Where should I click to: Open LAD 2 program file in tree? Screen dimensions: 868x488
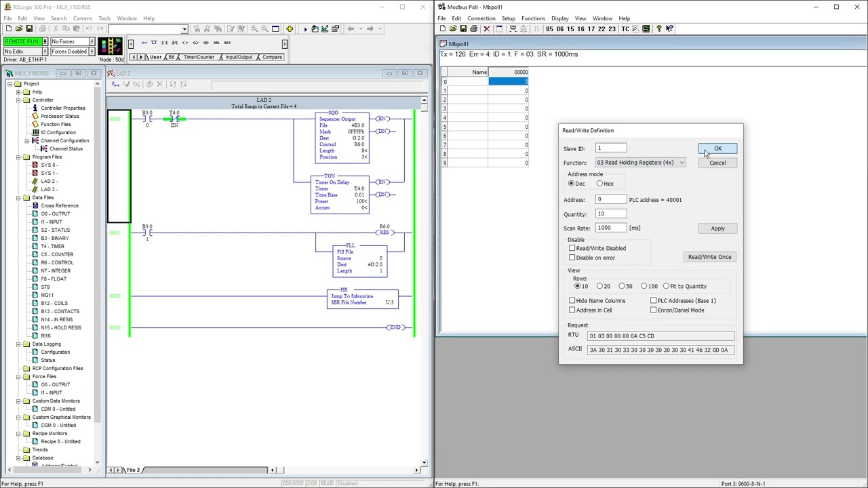49,181
